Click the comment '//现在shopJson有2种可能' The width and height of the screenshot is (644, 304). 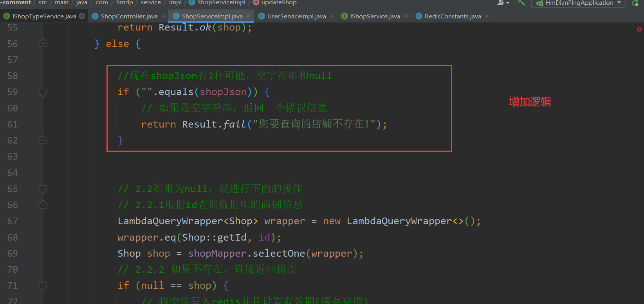point(182,76)
